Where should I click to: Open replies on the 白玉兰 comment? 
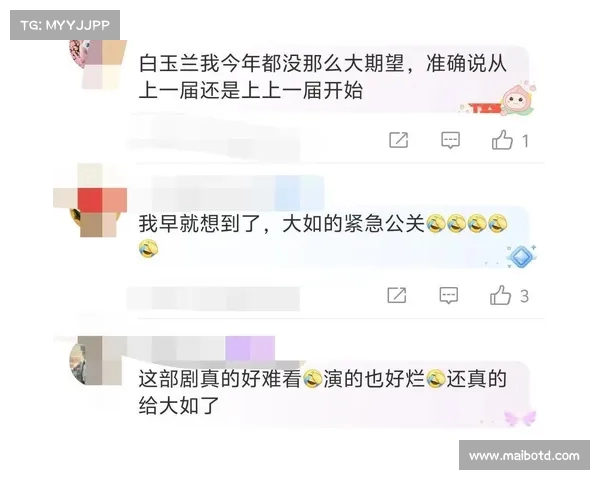[x=450, y=140]
